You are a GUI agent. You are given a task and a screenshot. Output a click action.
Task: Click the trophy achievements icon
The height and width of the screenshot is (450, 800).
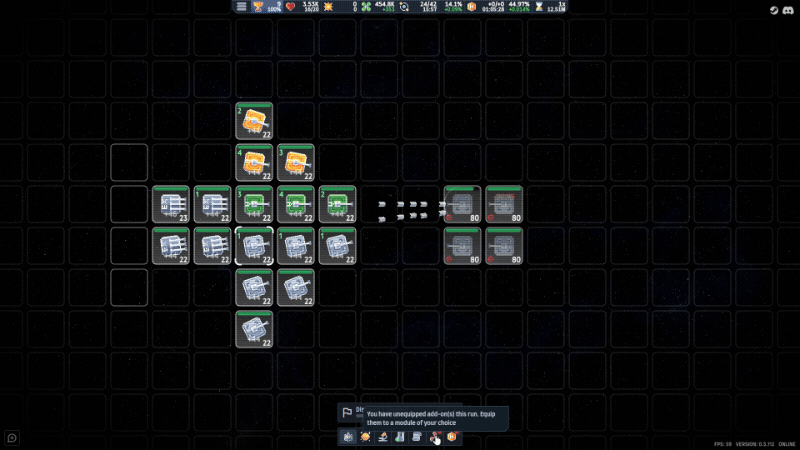click(258, 7)
